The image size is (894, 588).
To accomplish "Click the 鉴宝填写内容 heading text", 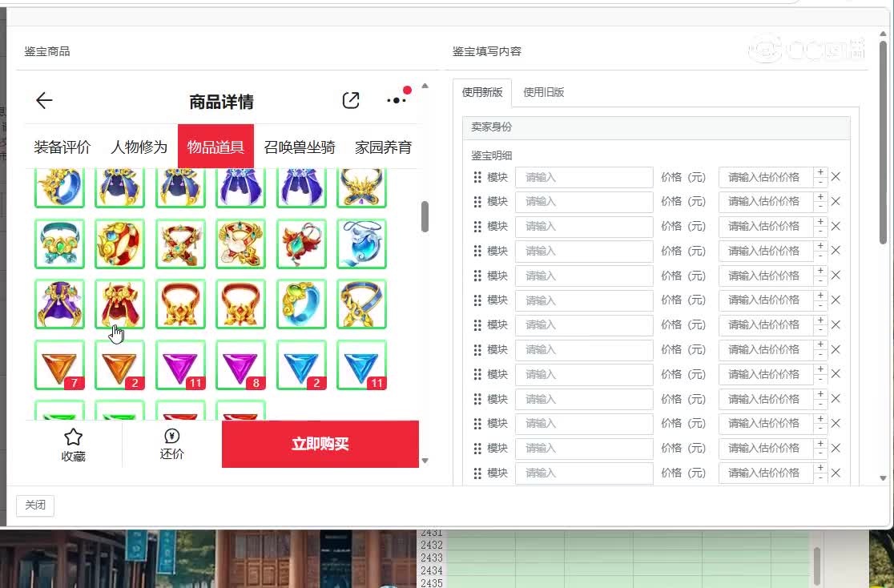I will [x=487, y=51].
